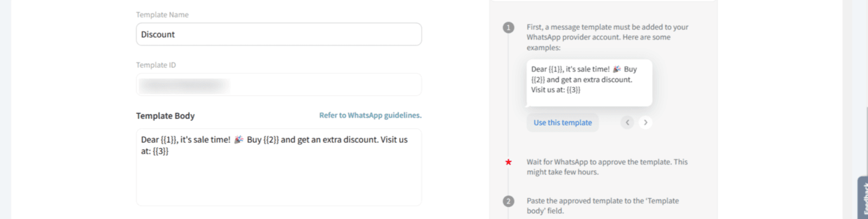Viewport: 868px width, 219px height.
Task: Click the example message bubble
Action: 589,82
